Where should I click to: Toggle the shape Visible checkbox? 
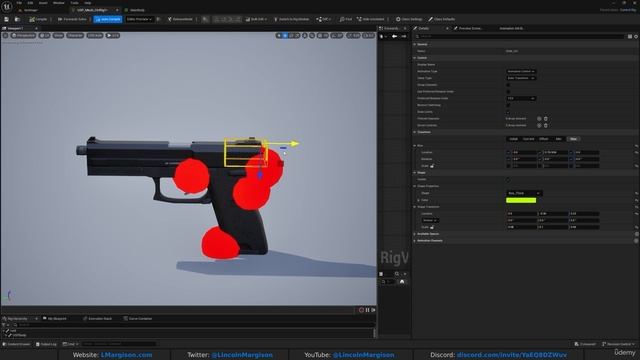[x=508, y=180]
